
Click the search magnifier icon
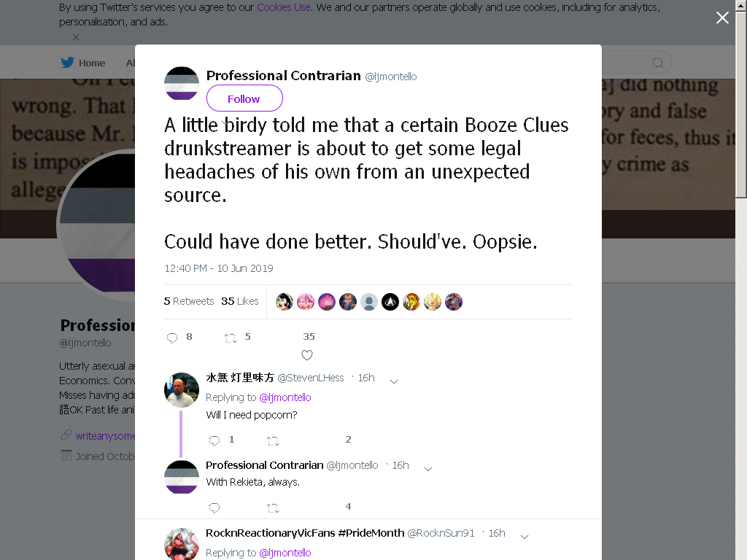coord(658,63)
